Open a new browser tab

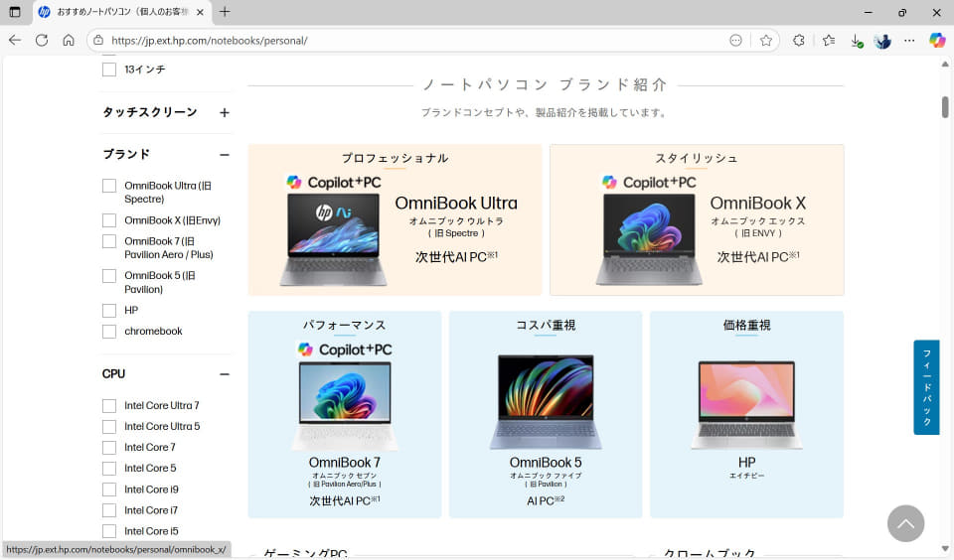coord(225,12)
